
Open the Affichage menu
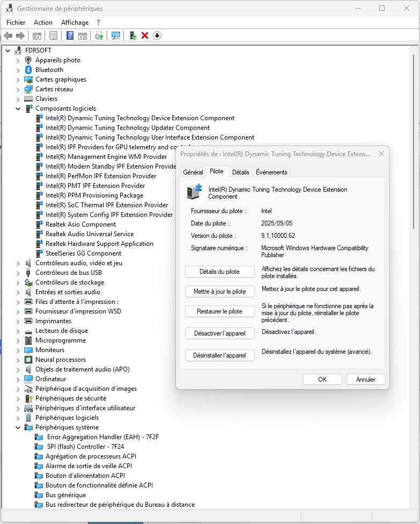[75, 23]
